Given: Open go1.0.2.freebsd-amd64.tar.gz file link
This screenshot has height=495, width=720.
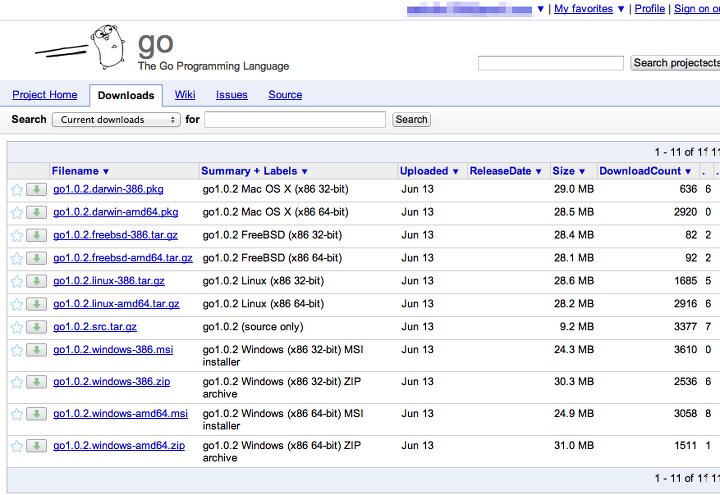Looking at the screenshot, I should 123,258.
